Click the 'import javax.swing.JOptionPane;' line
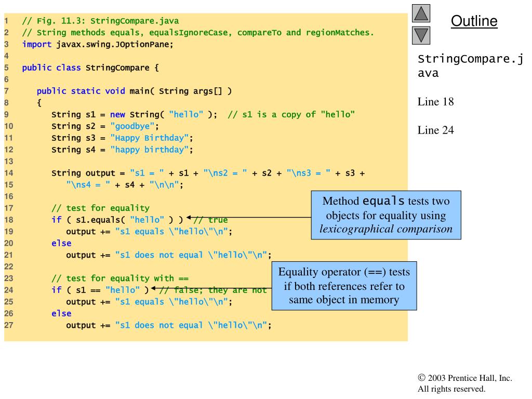The image size is (532, 399). point(98,45)
